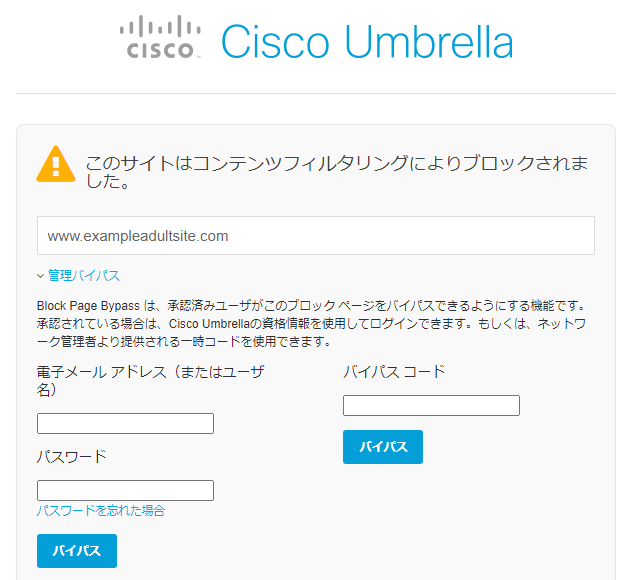The height and width of the screenshot is (580, 640).
Task: Click the Cisco Umbrella title text
Action: pyautogui.click(x=366, y=42)
